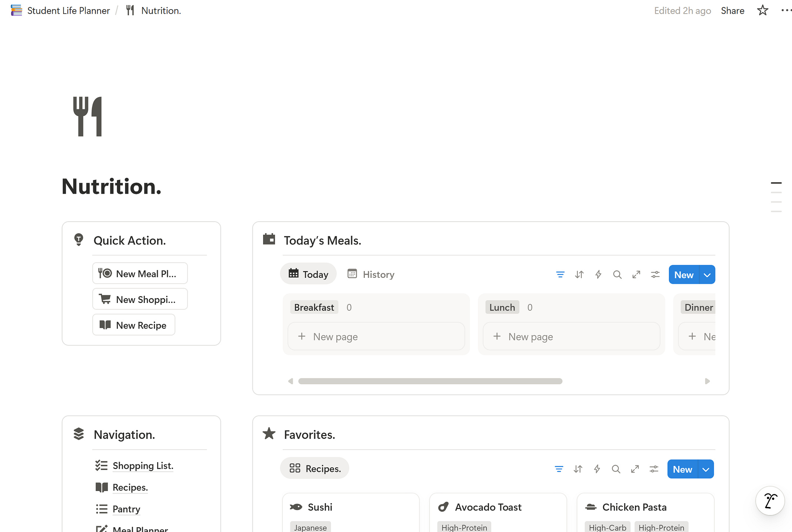Image resolution: width=792 pixels, height=532 pixels.
Task: Open the three-dots page menu
Action: point(786,10)
